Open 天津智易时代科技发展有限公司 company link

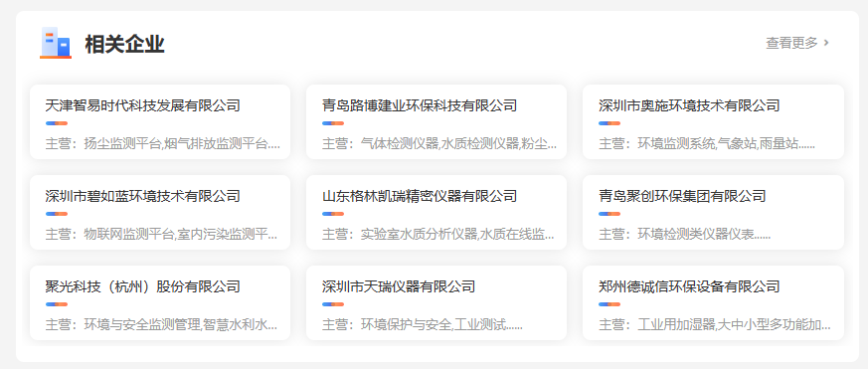[x=143, y=105]
